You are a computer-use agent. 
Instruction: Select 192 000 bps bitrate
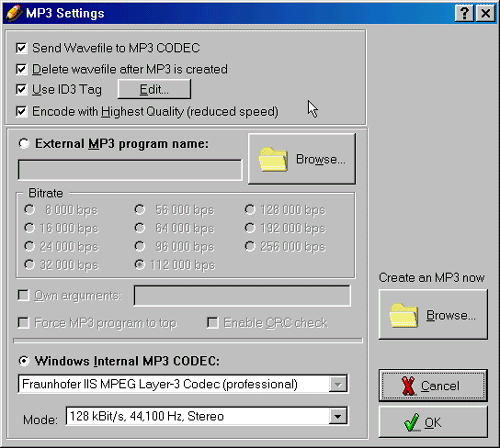tap(250, 228)
